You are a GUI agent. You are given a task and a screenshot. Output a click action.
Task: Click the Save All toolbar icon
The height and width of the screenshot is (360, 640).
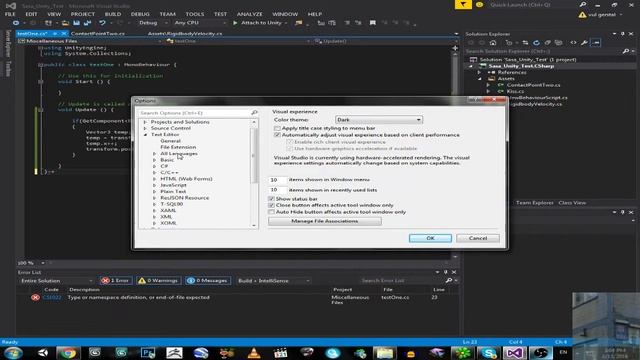(87, 23)
